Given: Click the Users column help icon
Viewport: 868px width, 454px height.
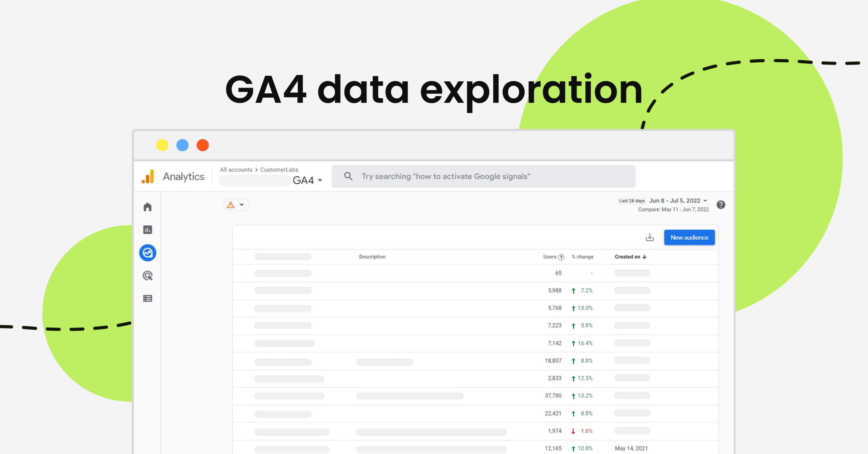Looking at the screenshot, I should click(561, 257).
